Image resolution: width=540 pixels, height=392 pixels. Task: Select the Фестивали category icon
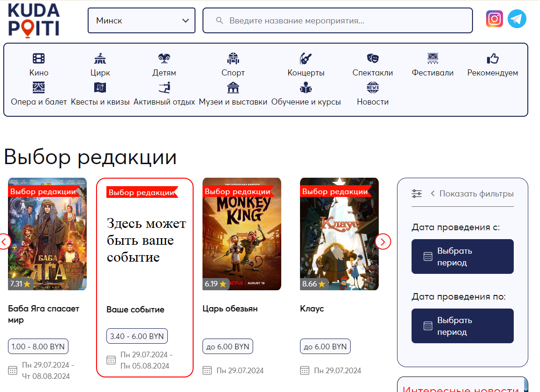point(433,58)
